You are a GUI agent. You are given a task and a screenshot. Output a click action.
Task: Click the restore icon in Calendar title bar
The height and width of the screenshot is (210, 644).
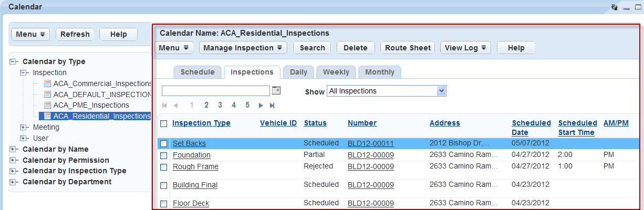pyautogui.click(x=614, y=7)
